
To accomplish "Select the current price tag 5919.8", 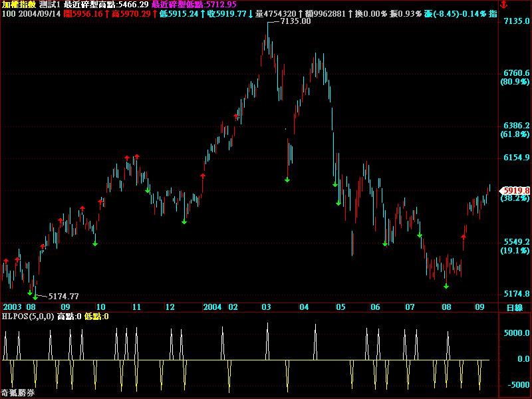I will coord(517,190).
